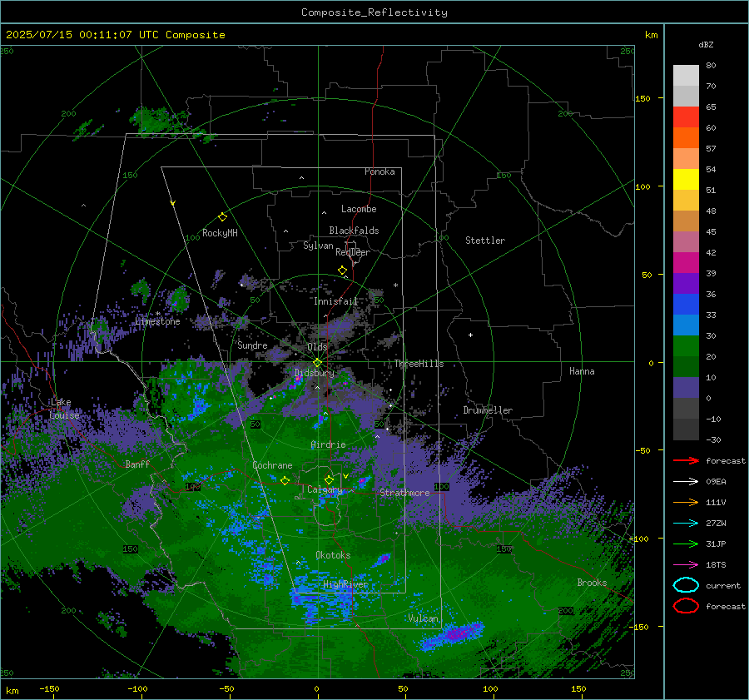Click the cyan current ellipse legend icon
Viewport: 749px width, 700px height.
pyautogui.click(x=686, y=585)
